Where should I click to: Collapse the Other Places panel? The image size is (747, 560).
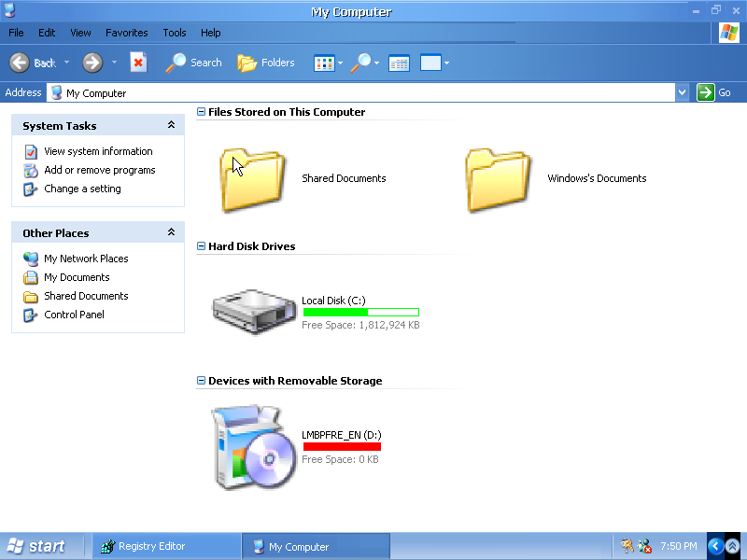171,232
